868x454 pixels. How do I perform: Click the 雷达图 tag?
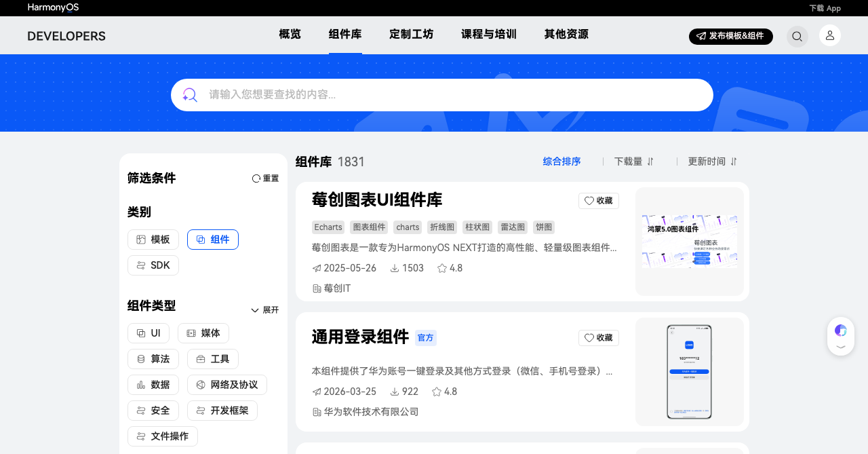[513, 227]
